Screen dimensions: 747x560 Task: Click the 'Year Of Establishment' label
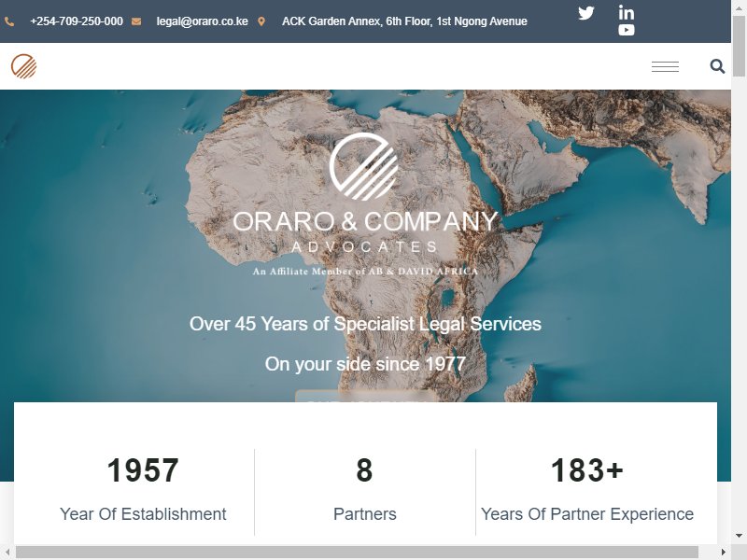pyautogui.click(x=143, y=514)
